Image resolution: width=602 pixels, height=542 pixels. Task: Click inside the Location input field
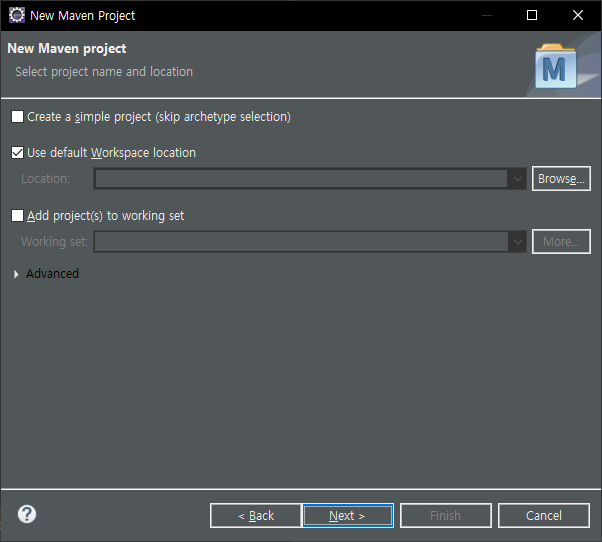[301, 179]
